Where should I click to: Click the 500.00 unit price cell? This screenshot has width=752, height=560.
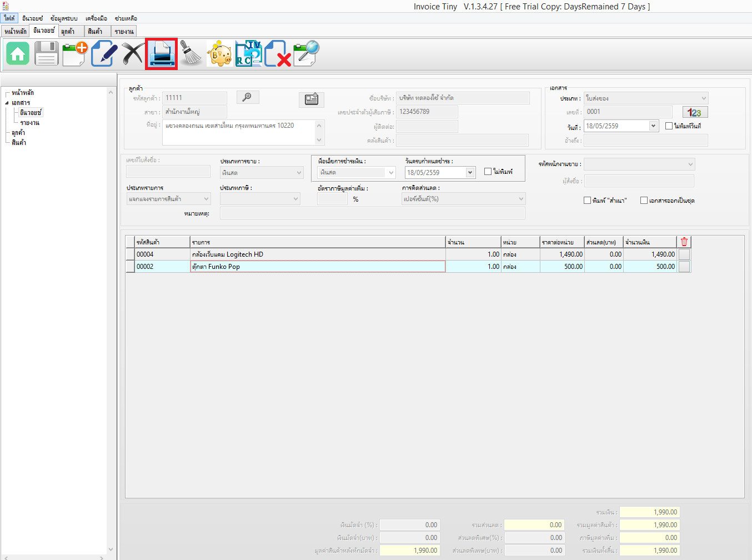pos(562,267)
